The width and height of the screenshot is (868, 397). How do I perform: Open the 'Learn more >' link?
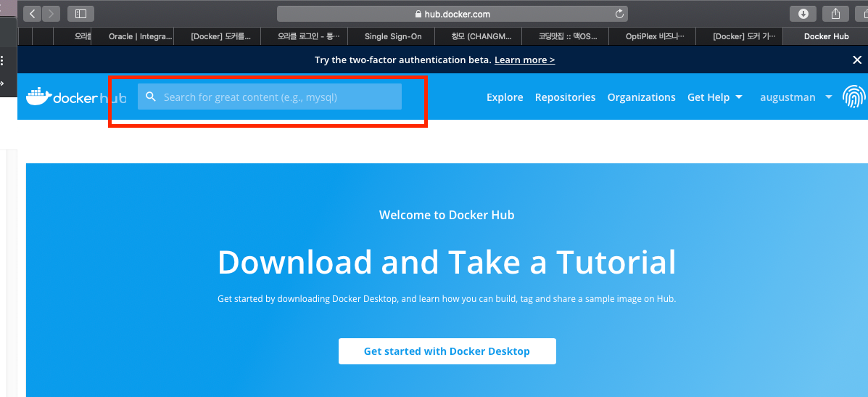point(525,60)
